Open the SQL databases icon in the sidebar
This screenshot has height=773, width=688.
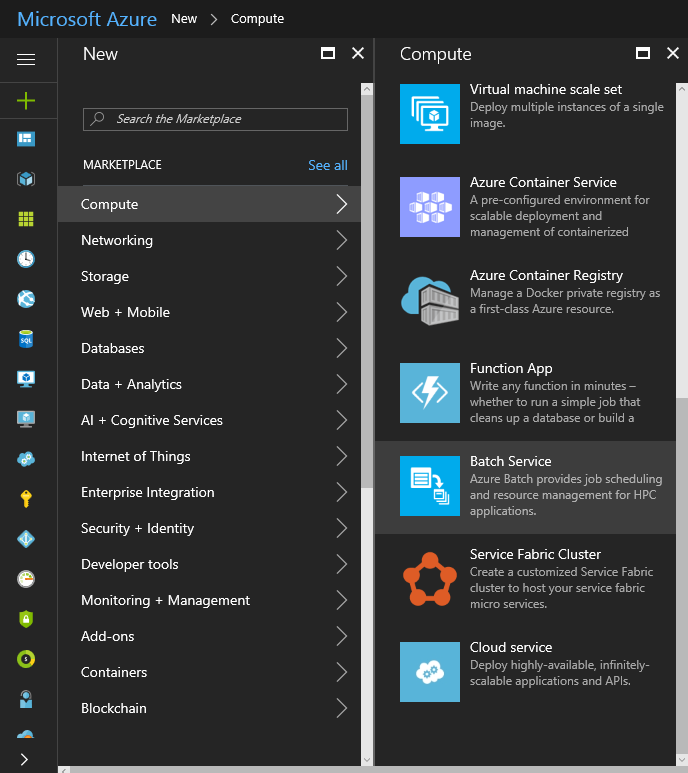(26, 339)
